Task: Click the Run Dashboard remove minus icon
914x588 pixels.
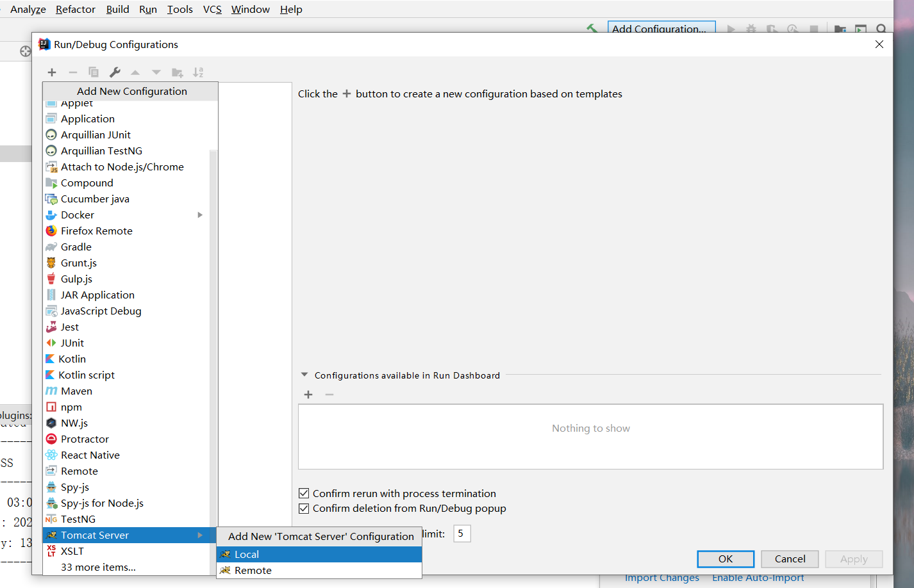Action: tap(329, 395)
